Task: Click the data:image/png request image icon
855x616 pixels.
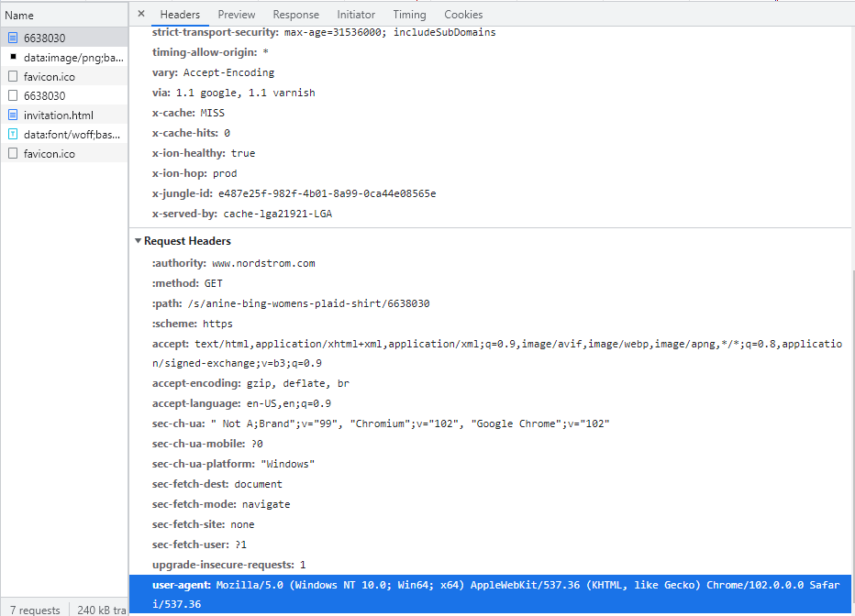Action: 13,57
